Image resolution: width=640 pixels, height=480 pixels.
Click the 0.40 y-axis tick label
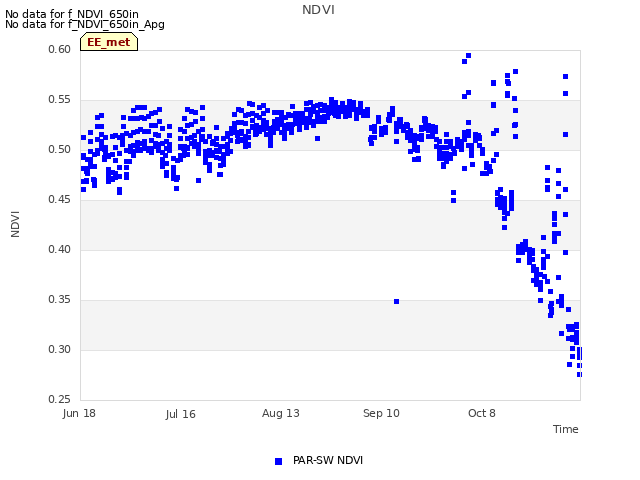60,249
